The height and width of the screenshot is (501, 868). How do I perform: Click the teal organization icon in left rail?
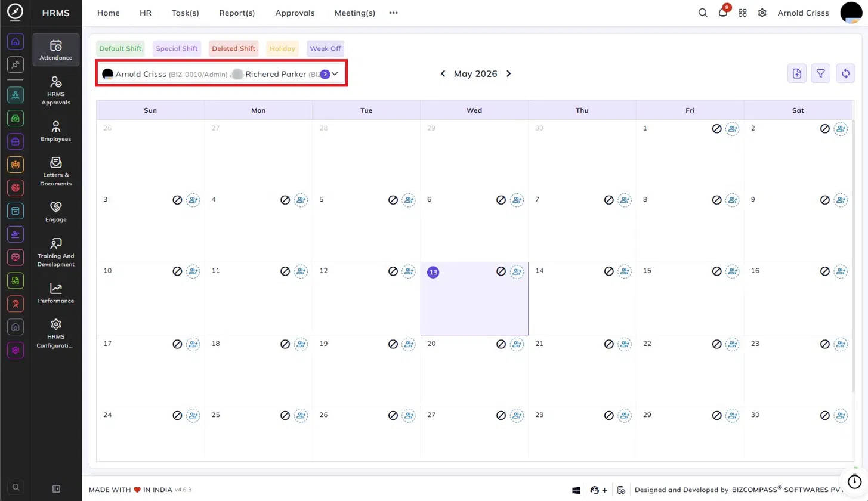16,95
